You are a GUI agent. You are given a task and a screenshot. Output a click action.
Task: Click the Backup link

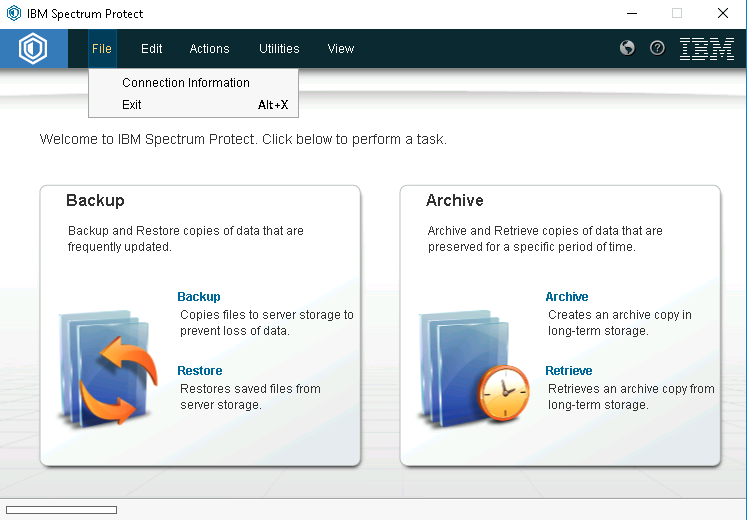coord(198,297)
